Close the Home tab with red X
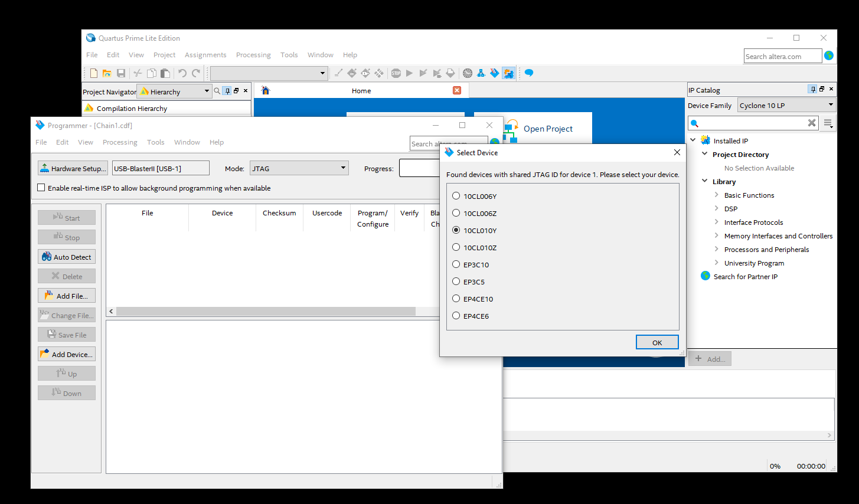The width and height of the screenshot is (859, 504). 457,90
